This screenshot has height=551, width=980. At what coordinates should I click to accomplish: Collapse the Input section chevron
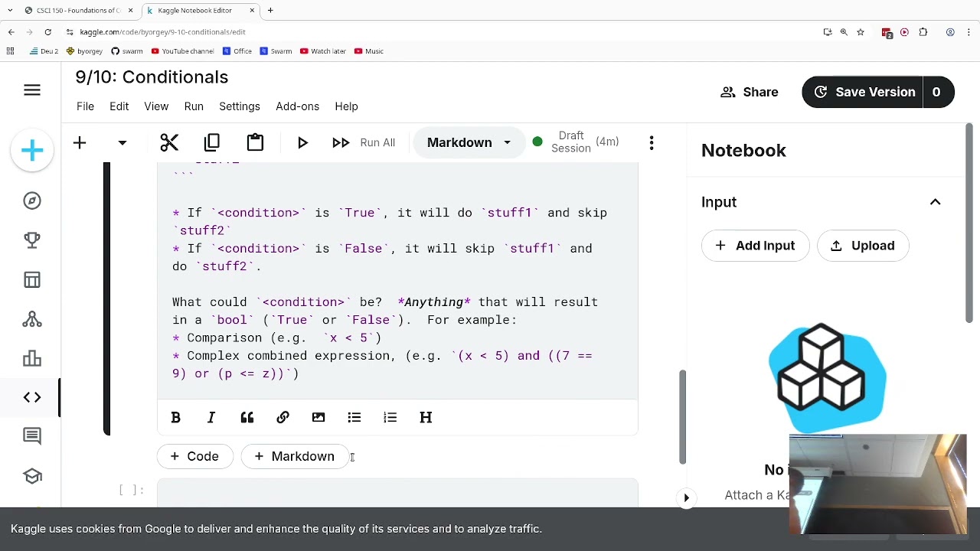(x=935, y=202)
